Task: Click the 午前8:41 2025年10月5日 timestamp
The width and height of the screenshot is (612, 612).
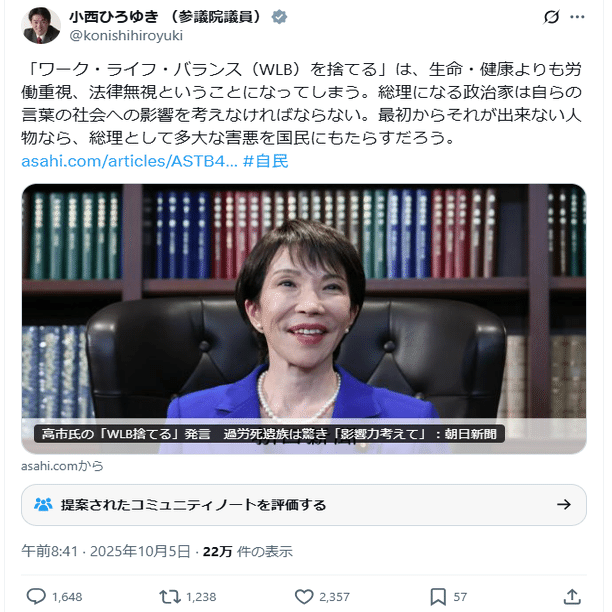Action: click(106, 551)
